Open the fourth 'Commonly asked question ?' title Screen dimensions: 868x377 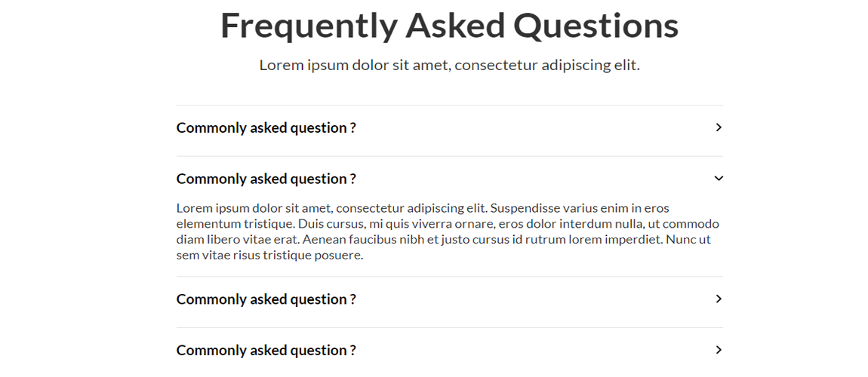pos(266,351)
